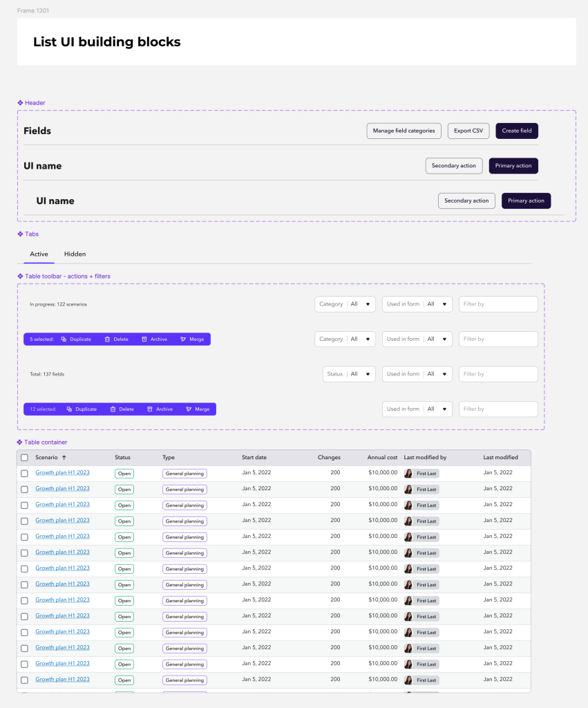Focus Filter by input in Total 137 fields row
The height and width of the screenshot is (708, 588).
coord(498,374)
